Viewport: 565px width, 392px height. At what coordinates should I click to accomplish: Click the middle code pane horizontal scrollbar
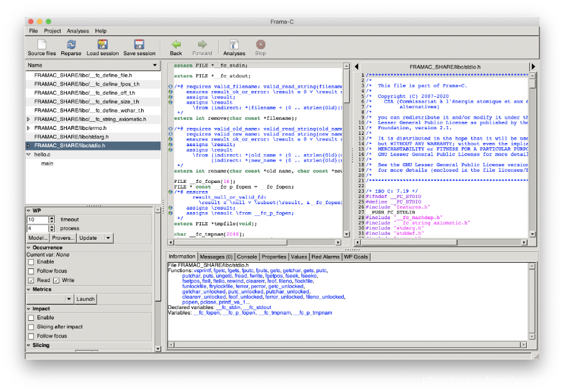coord(254,243)
